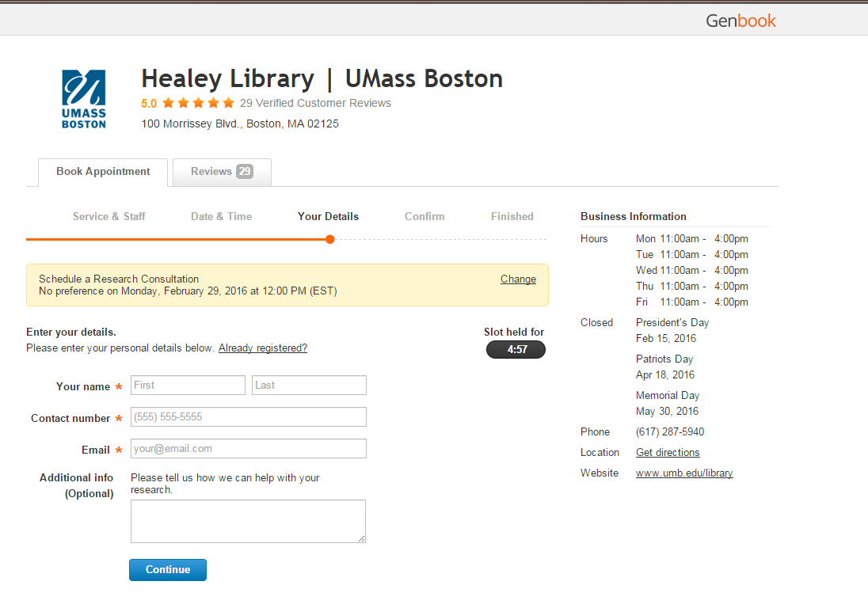Select the Finished step

(512, 216)
